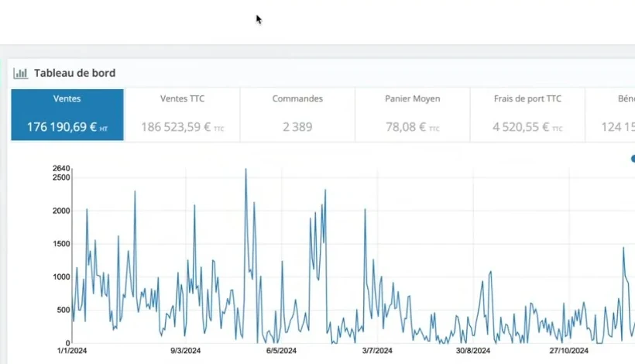This screenshot has height=364, width=635.
Task: Click the 3/7/2024 axis date label
Action: (x=377, y=351)
